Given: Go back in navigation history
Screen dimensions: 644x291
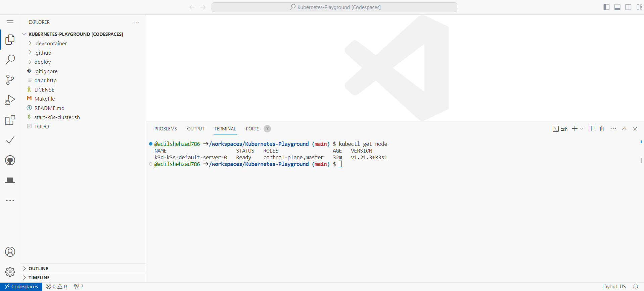Looking at the screenshot, I should [192, 7].
